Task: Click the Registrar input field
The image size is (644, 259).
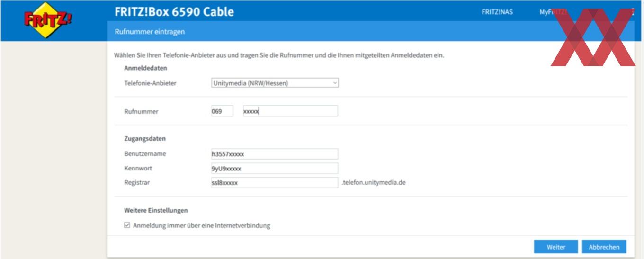Action: click(274, 182)
